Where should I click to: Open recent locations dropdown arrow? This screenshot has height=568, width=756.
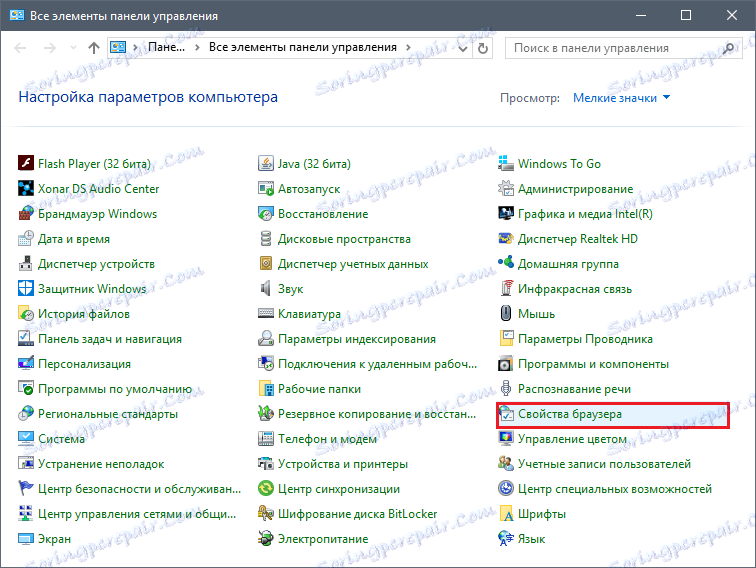[73, 48]
